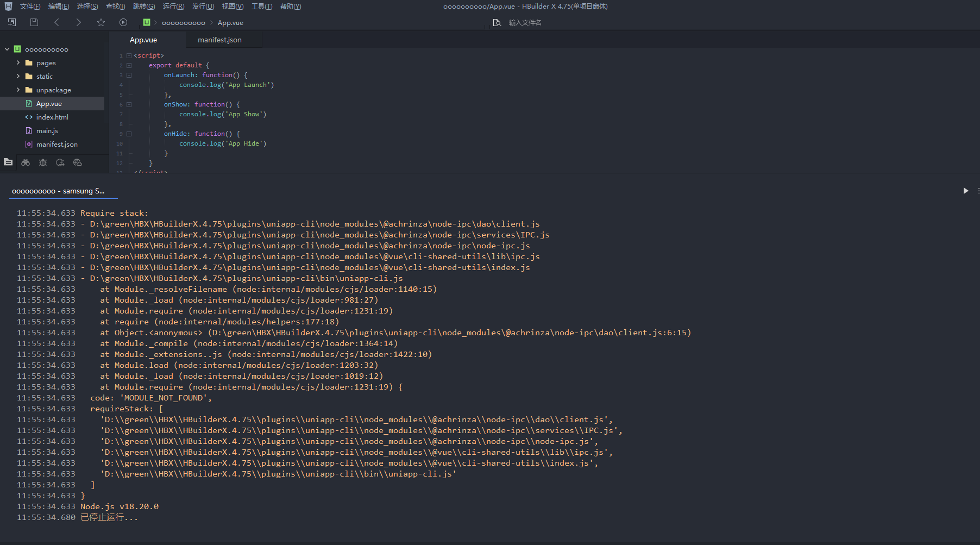Open the 查找(I) menu
This screenshot has width=980, height=545.
pos(115,7)
